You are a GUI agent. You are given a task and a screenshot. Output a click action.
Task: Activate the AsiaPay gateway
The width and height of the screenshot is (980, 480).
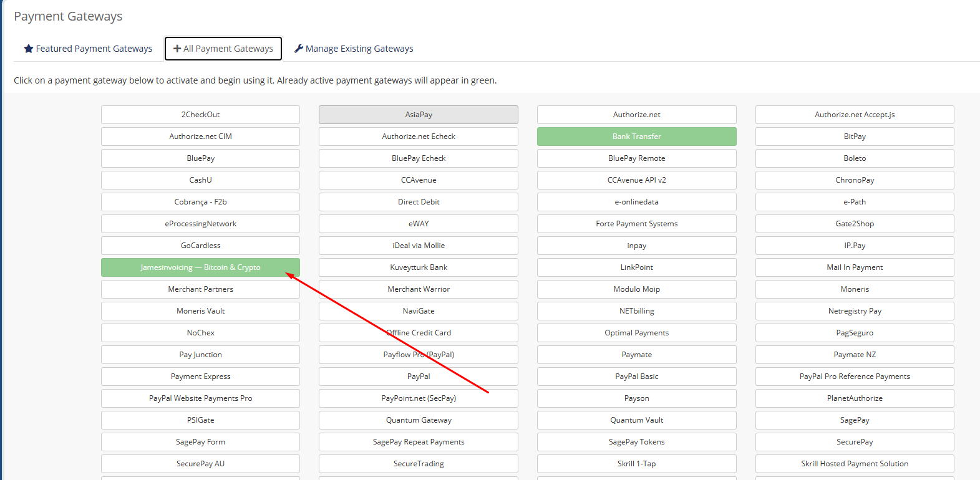pyautogui.click(x=419, y=115)
